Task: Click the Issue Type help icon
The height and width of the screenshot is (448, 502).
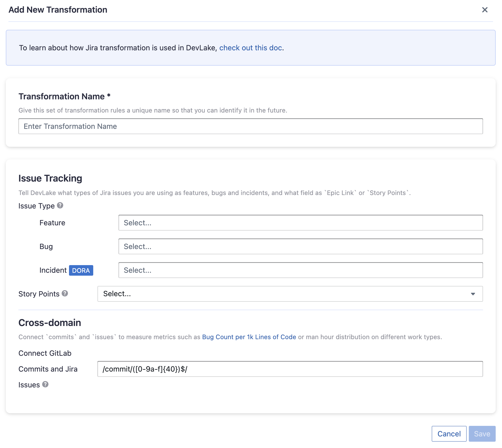Action: (60, 206)
